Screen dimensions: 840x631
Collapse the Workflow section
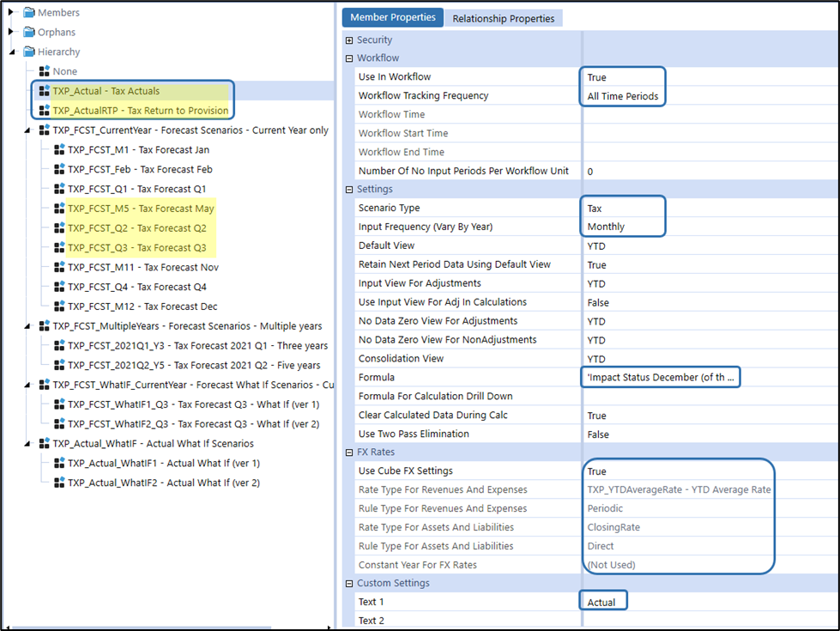tap(349, 58)
